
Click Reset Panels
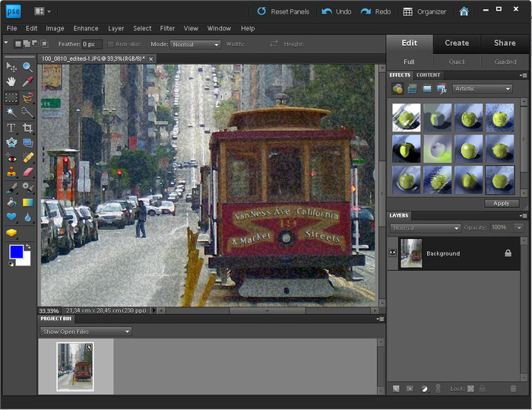tap(283, 11)
